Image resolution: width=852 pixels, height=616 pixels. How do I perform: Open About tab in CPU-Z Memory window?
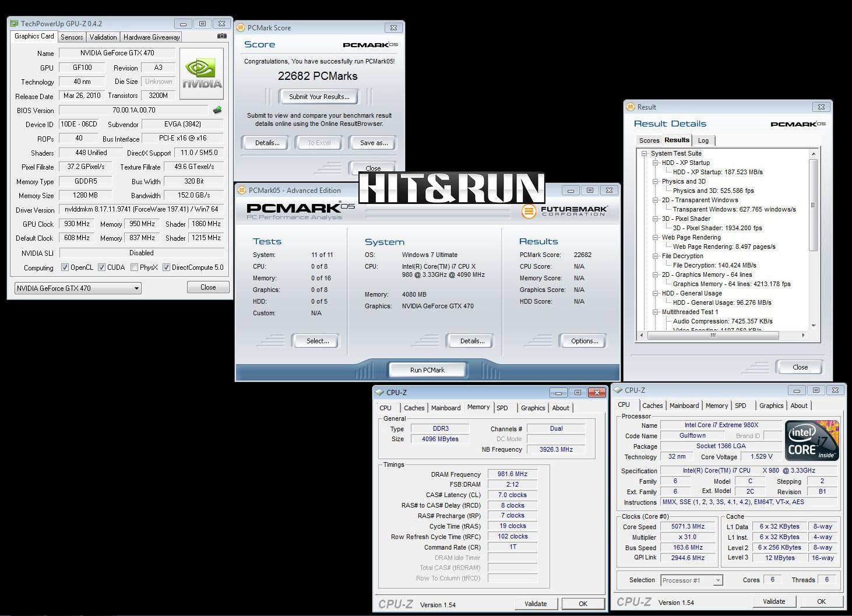point(561,408)
